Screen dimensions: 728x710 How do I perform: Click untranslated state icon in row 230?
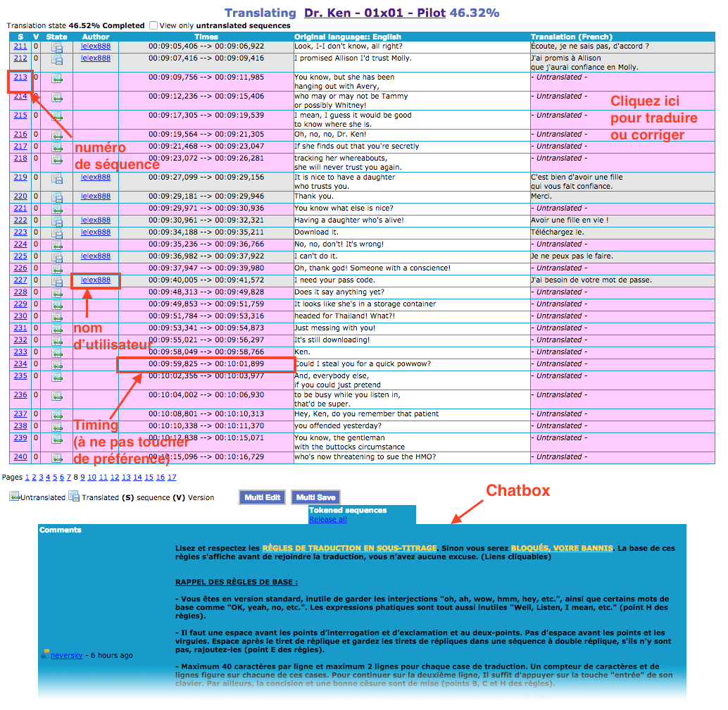56,317
